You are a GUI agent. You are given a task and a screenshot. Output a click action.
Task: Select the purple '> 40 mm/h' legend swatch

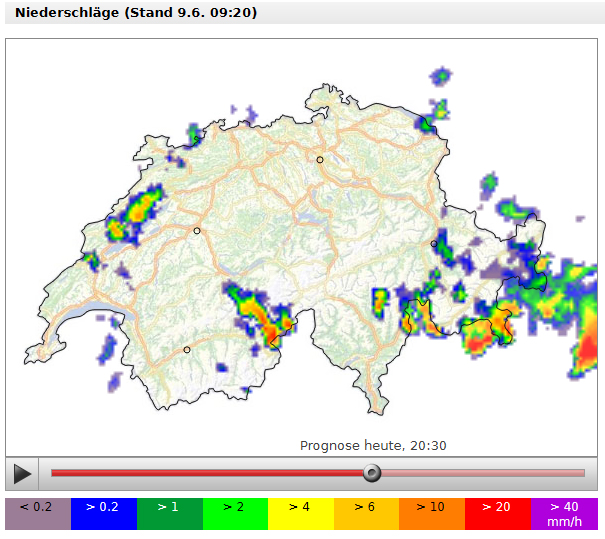[564, 513]
